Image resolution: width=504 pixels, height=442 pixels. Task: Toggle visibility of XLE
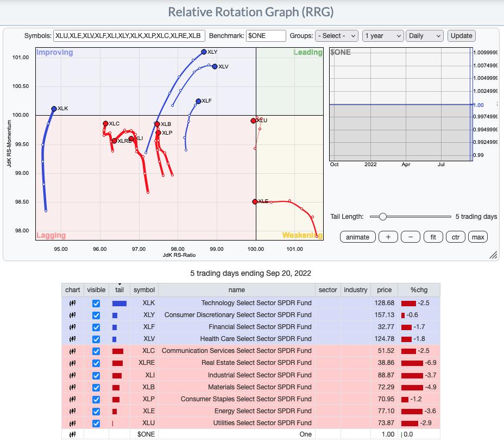(x=96, y=411)
